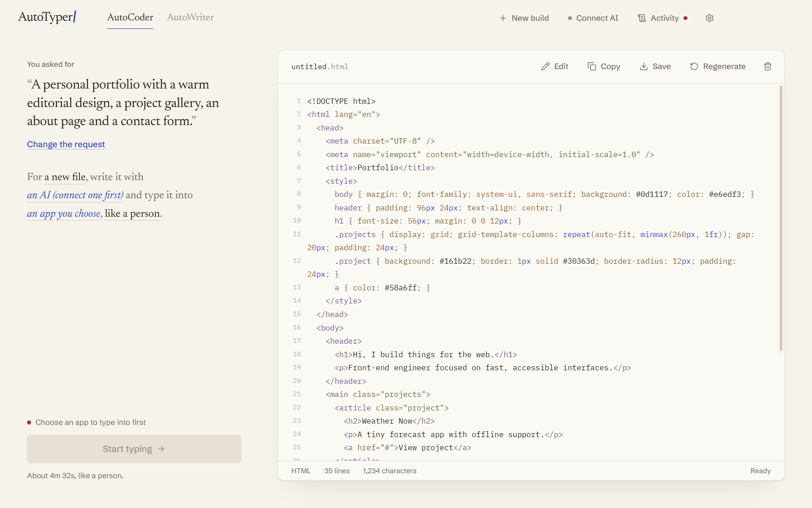The height and width of the screenshot is (508, 812).
Task: Click the line 'a { color: #58a6ff; }'
Action: click(x=383, y=288)
